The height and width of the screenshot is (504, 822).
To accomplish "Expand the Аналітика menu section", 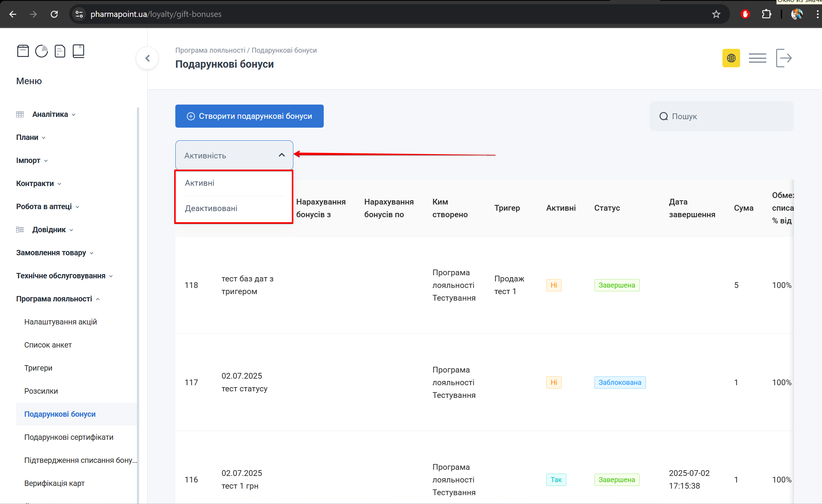I will tap(50, 114).
